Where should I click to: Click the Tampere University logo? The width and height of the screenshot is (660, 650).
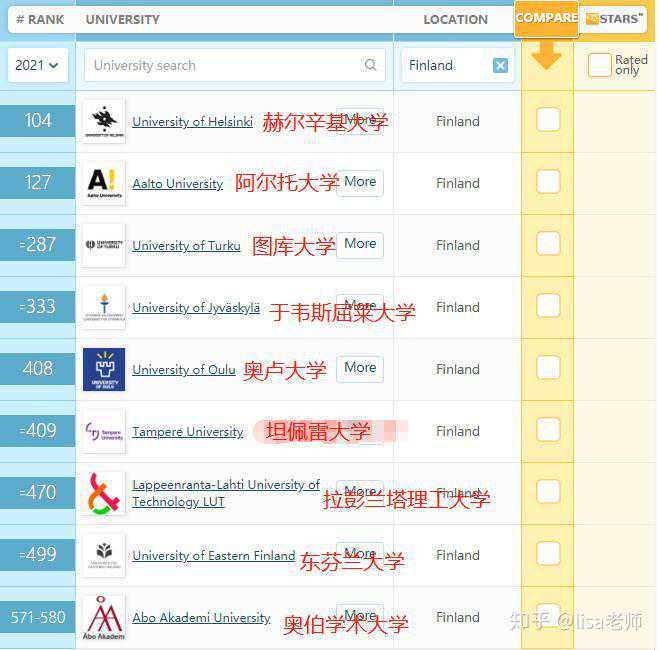click(x=104, y=431)
